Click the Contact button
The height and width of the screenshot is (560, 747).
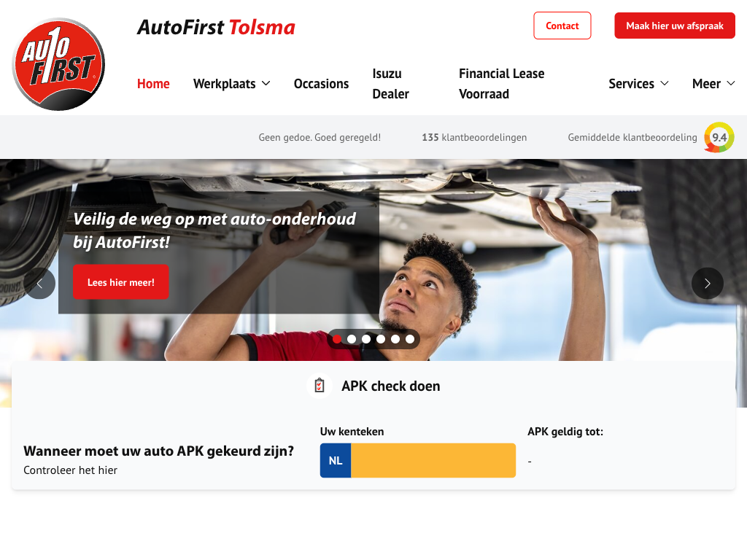click(x=562, y=26)
